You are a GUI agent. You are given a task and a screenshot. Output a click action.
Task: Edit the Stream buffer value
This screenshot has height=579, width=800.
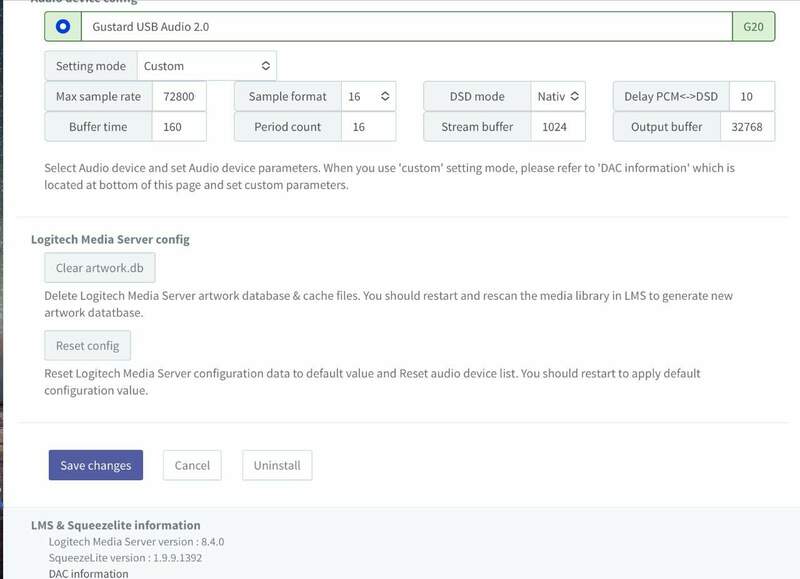coord(557,127)
